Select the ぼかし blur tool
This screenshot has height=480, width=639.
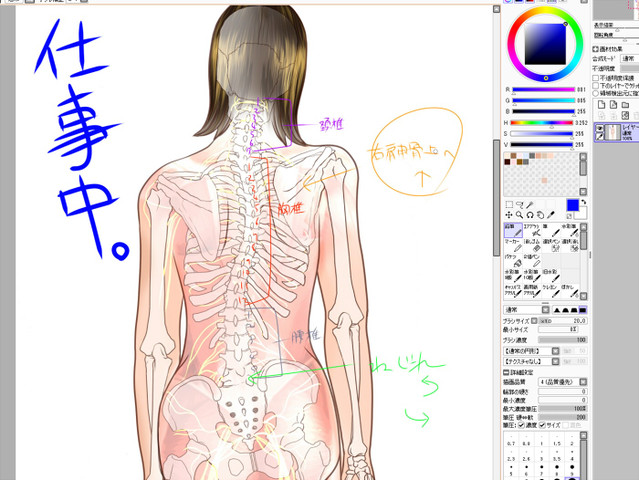(x=570, y=291)
